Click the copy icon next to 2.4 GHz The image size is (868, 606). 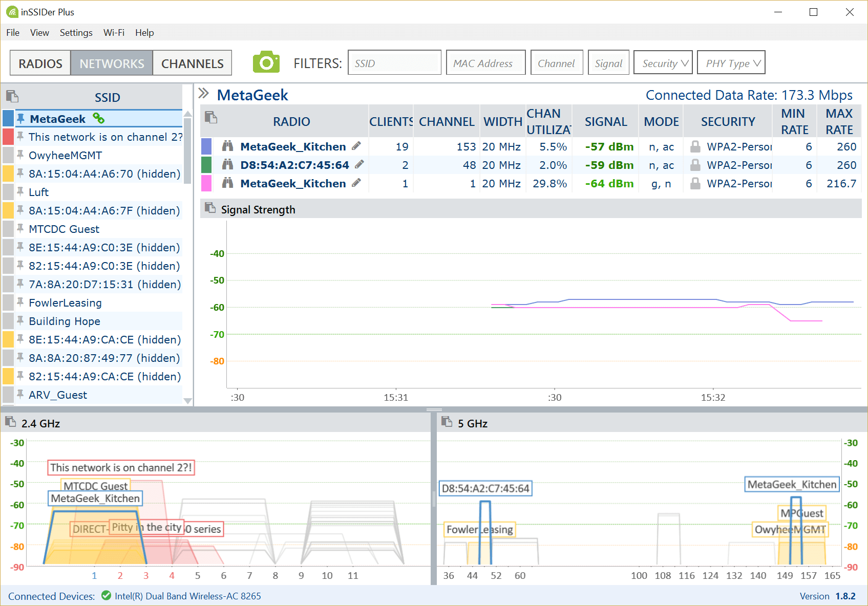pyautogui.click(x=10, y=422)
